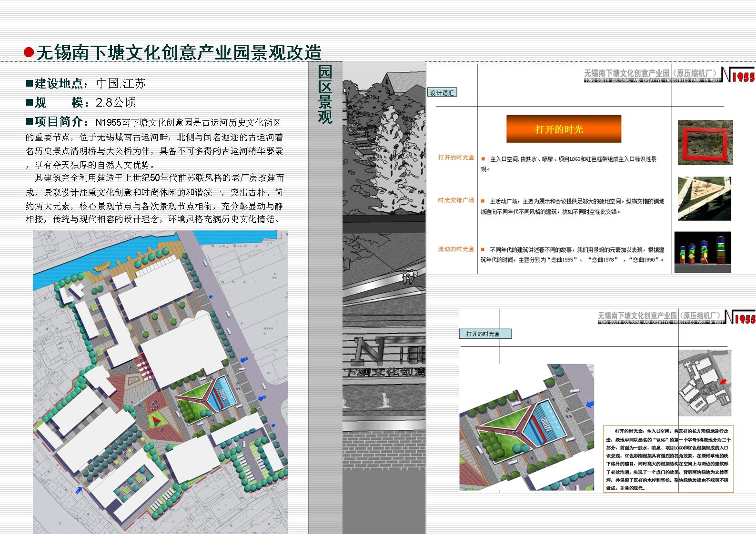Screen dimensions: 756x534
Task: Select the triangular plaza photo thumbnail
Action: 704,198
